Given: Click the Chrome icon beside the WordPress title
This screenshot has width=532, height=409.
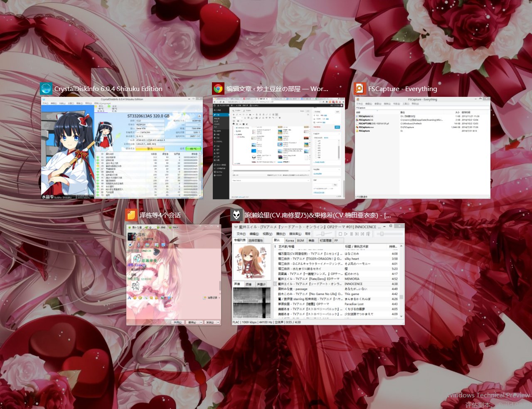Looking at the screenshot, I should click(218, 89).
